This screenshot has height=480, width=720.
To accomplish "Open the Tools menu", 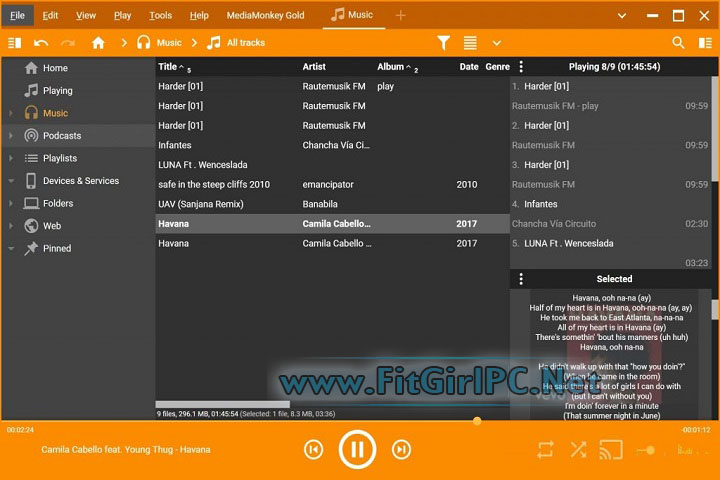I will tap(160, 15).
